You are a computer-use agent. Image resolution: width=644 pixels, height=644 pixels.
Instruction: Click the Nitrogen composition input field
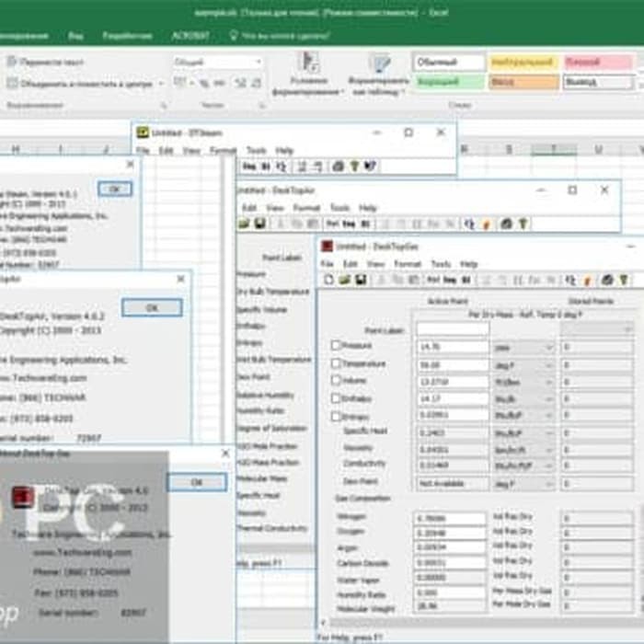tap(451, 519)
